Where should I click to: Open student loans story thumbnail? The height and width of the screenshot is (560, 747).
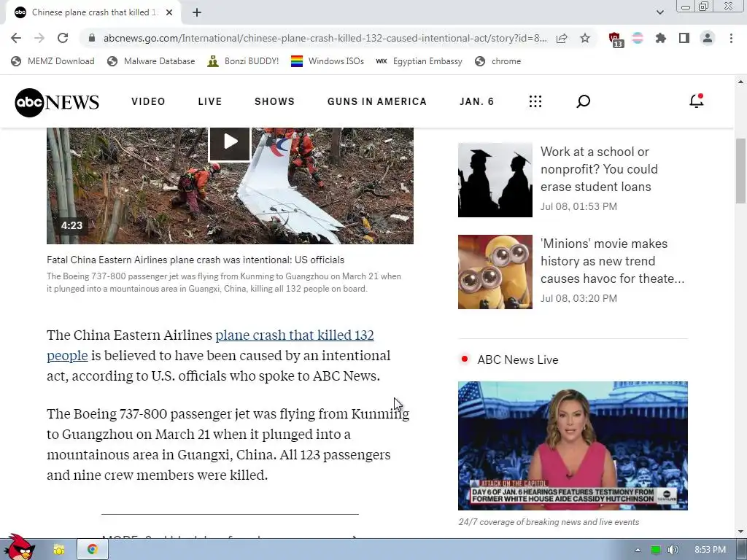495,180
